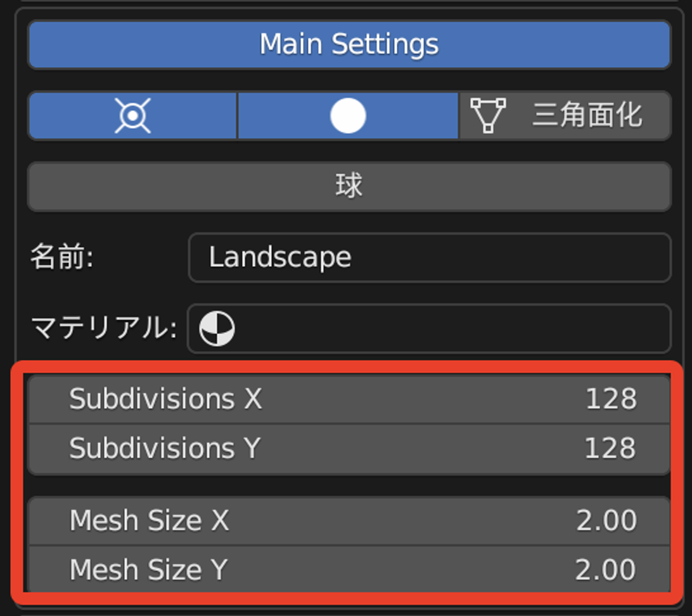Click the 球 sphere button
This screenshot has width=692, height=616.
(x=349, y=186)
